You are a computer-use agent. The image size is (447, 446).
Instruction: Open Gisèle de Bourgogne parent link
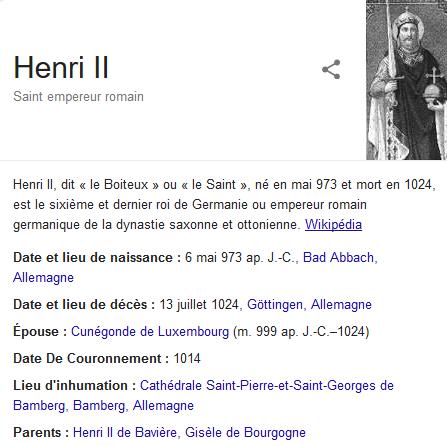245,433
